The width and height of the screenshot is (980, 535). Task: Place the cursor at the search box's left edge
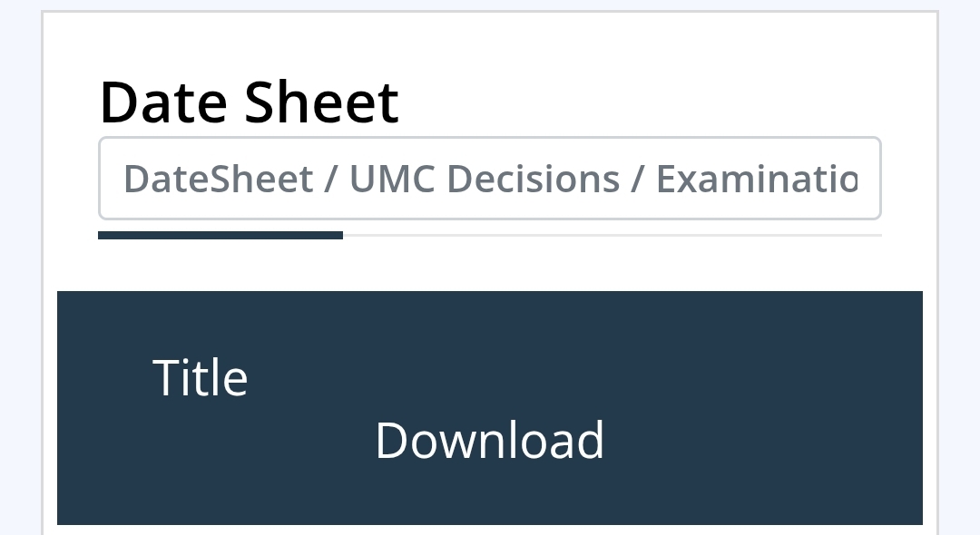point(109,179)
